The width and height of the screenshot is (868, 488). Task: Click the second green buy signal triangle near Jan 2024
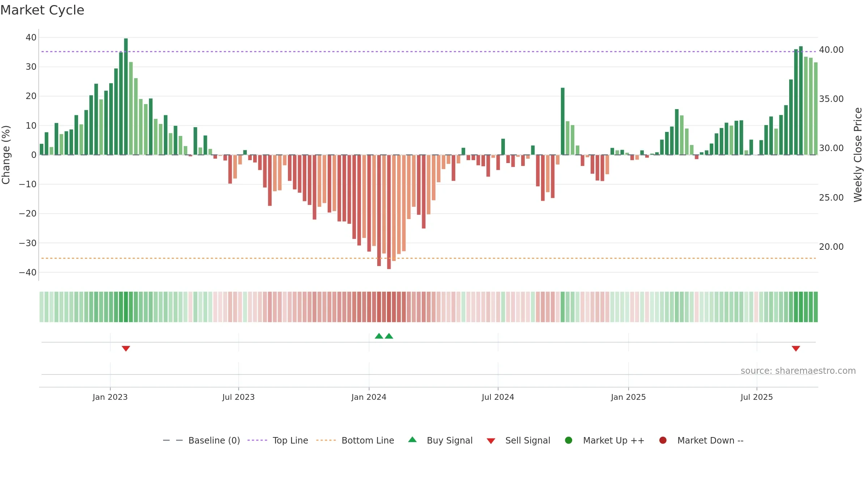[x=389, y=336]
